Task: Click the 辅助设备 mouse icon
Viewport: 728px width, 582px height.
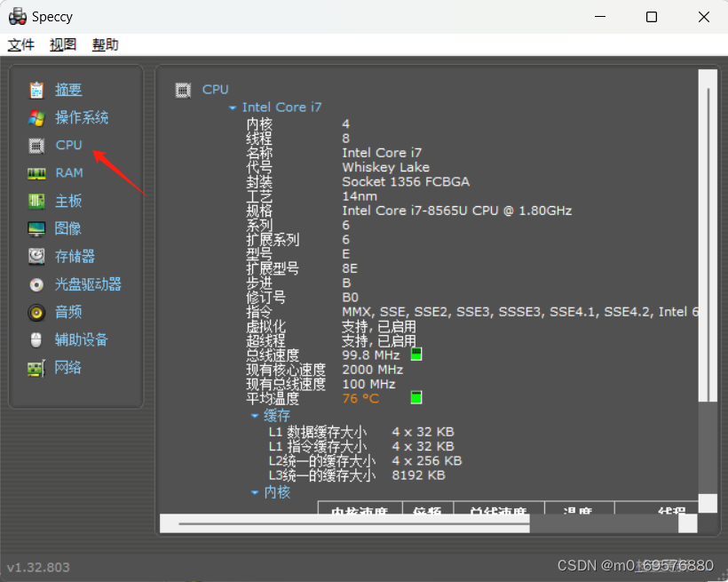Action: 36,339
